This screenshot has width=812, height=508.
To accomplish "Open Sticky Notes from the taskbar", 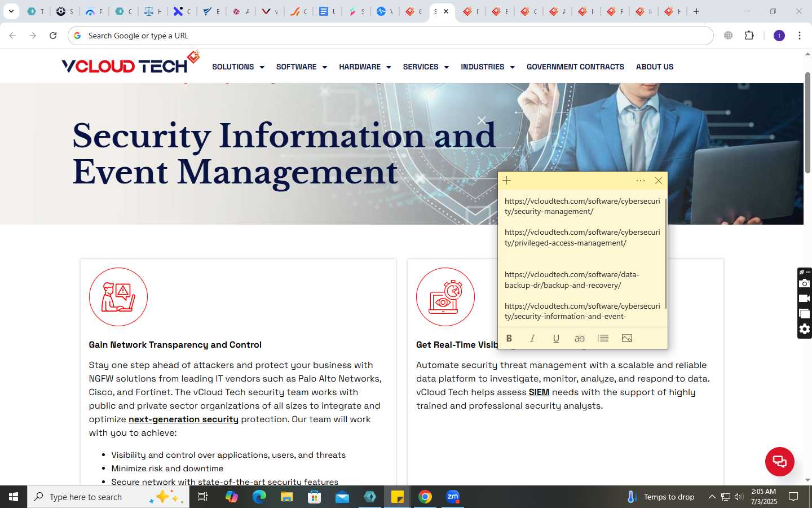I will click(x=398, y=497).
